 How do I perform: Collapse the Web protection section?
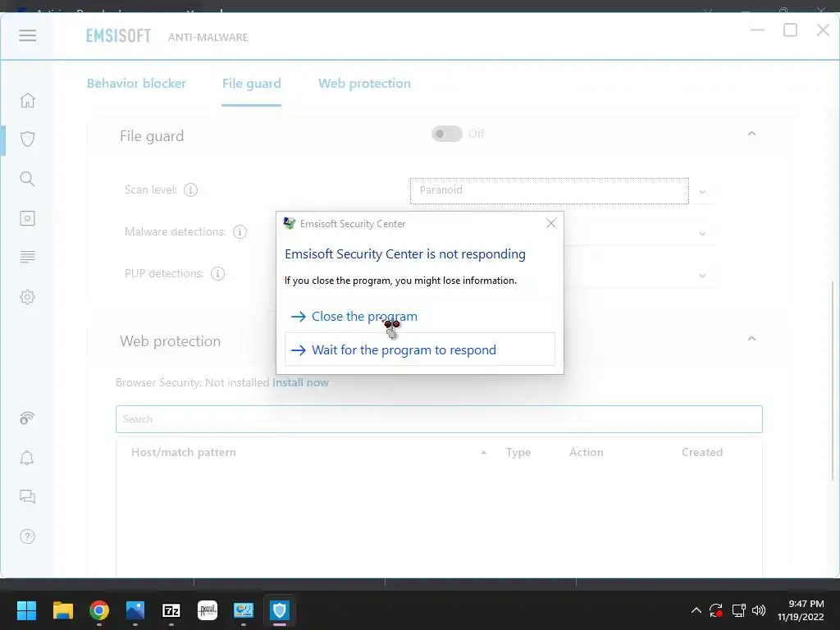[x=751, y=339]
